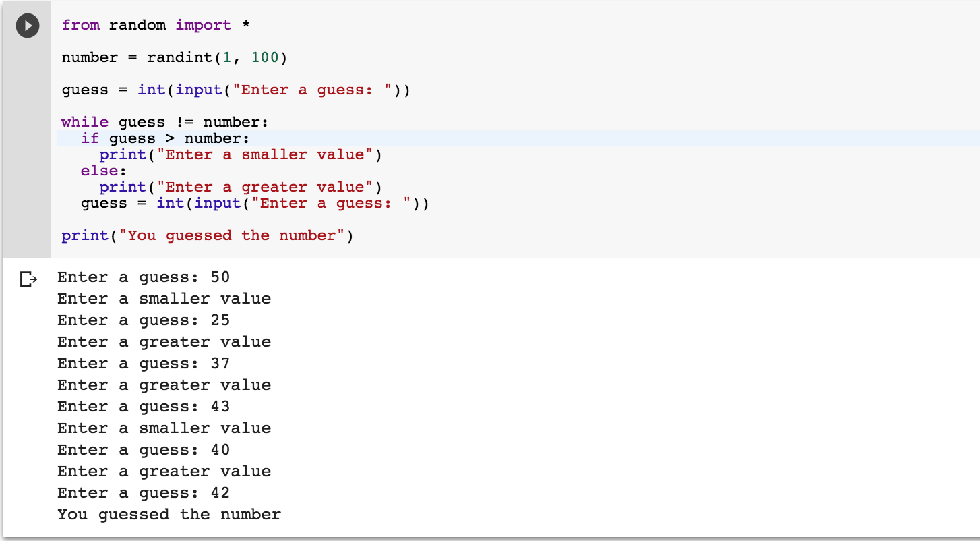
Task: Click the randint function call in code
Action: tap(183, 57)
